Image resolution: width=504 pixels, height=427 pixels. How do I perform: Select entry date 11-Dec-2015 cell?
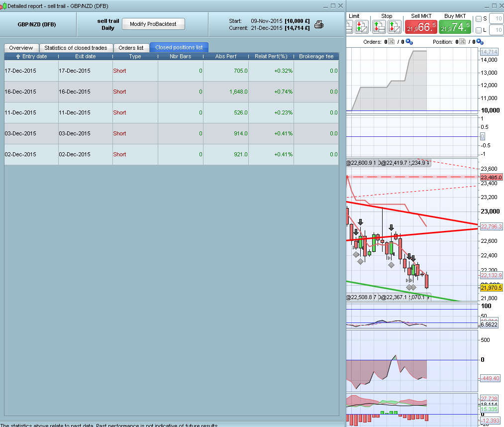(31, 112)
